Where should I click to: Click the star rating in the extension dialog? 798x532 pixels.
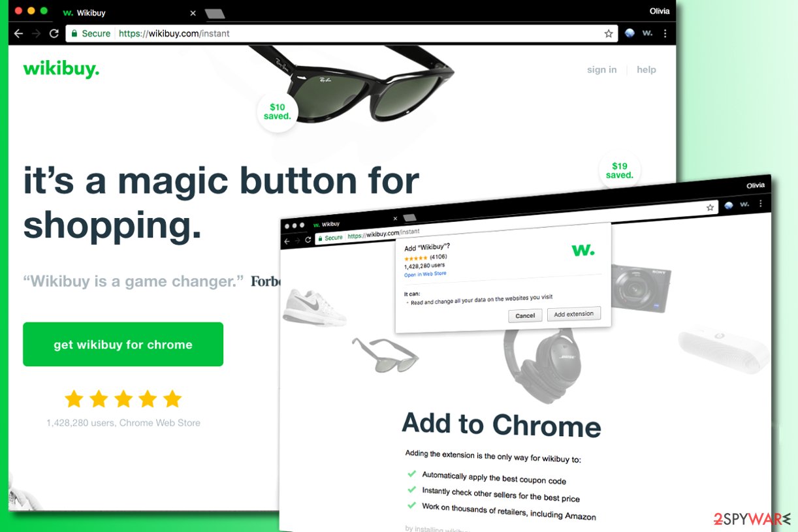tap(416, 258)
